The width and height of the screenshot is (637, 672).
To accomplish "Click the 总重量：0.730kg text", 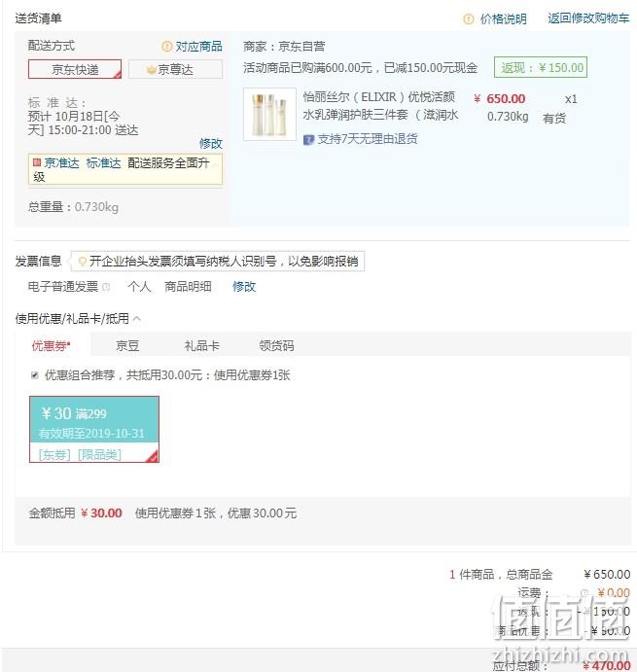I will tap(73, 207).
